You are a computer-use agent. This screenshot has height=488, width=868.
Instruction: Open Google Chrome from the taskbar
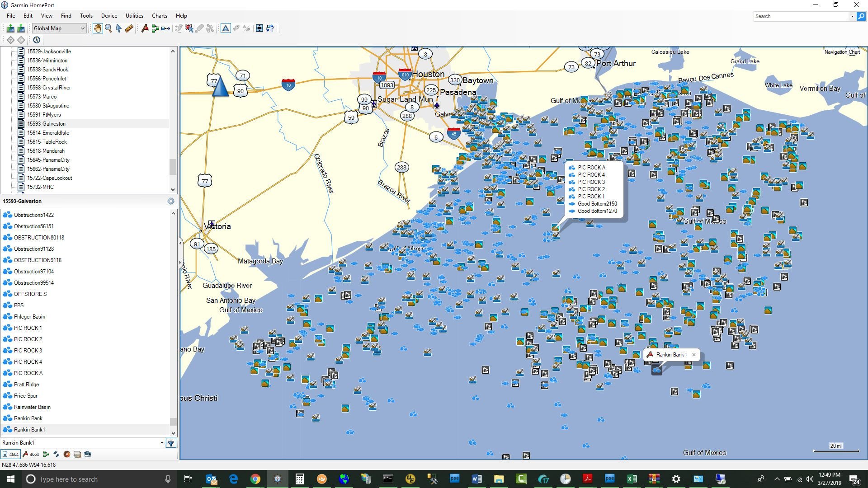tap(255, 479)
